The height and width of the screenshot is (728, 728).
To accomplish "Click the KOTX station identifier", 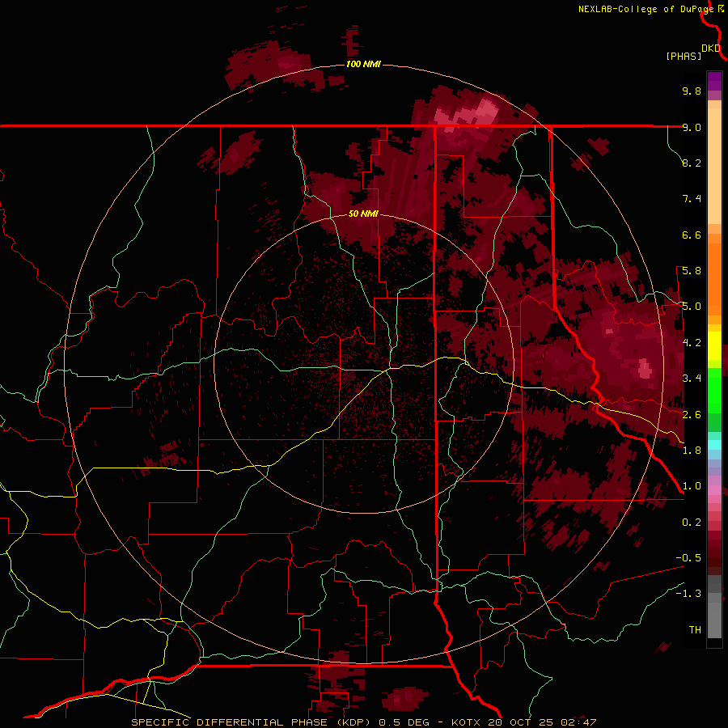I will [x=467, y=722].
